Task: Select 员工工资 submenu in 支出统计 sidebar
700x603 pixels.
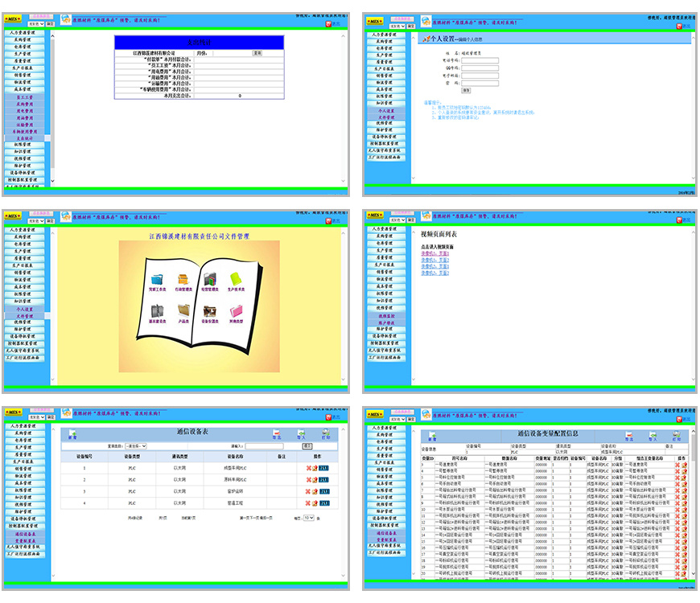Action: pyautogui.click(x=25, y=97)
